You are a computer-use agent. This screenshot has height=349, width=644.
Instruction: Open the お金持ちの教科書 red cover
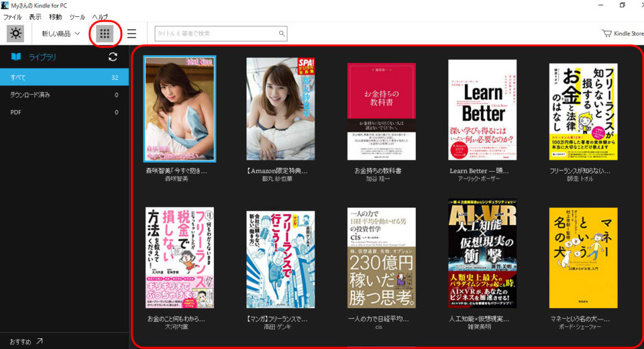(382, 111)
